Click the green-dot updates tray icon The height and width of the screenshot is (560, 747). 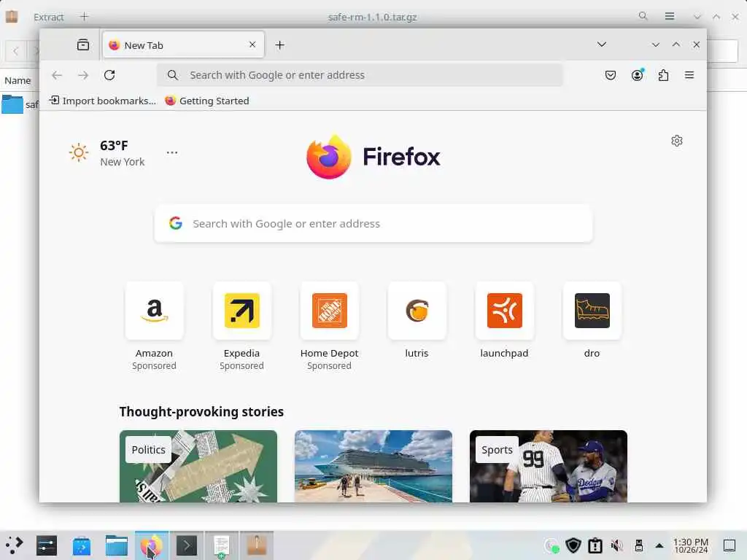pyautogui.click(x=551, y=545)
